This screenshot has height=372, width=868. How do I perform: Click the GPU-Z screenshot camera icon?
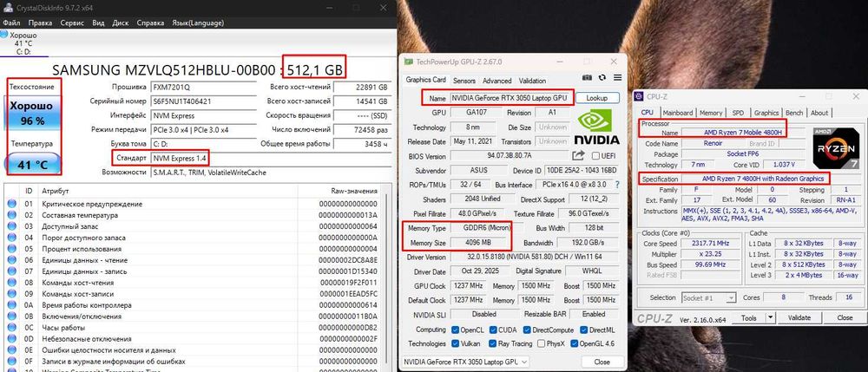588,78
